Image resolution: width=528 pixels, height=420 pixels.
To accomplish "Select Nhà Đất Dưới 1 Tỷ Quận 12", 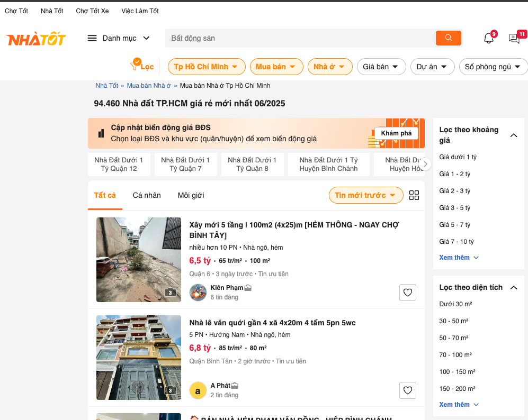I will pyautogui.click(x=119, y=165).
